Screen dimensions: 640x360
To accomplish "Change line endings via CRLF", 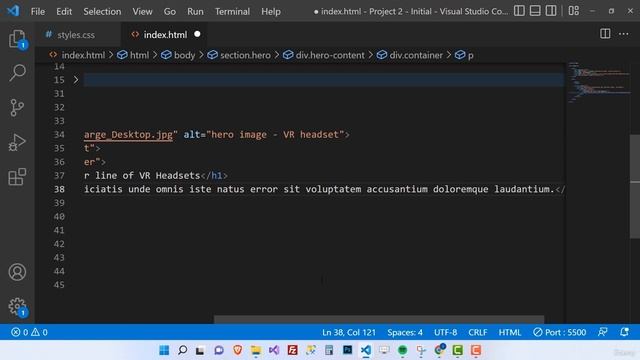I will pos(478,332).
